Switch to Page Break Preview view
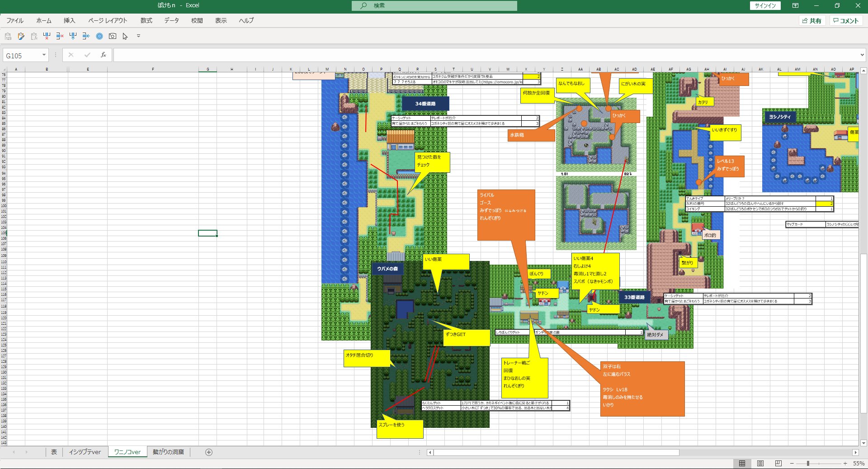This screenshot has height=469, width=868. [778, 464]
